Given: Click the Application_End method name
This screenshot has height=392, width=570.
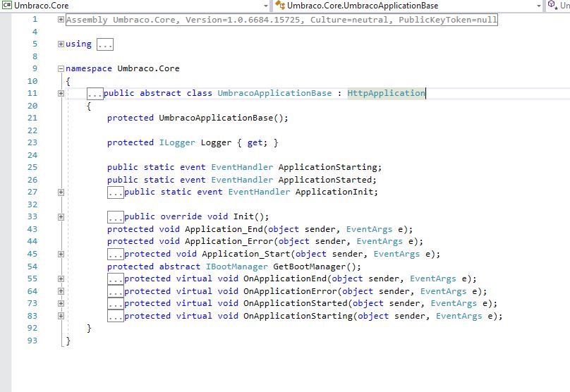Looking at the screenshot, I should pyautogui.click(x=224, y=229).
